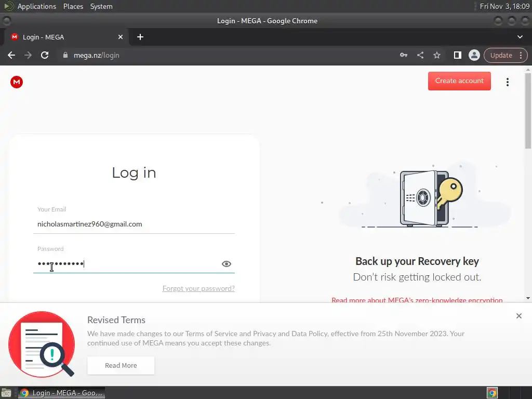The width and height of the screenshot is (532, 399).
Task: Bookmark this page with the star icon
Action: pyautogui.click(x=436, y=55)
